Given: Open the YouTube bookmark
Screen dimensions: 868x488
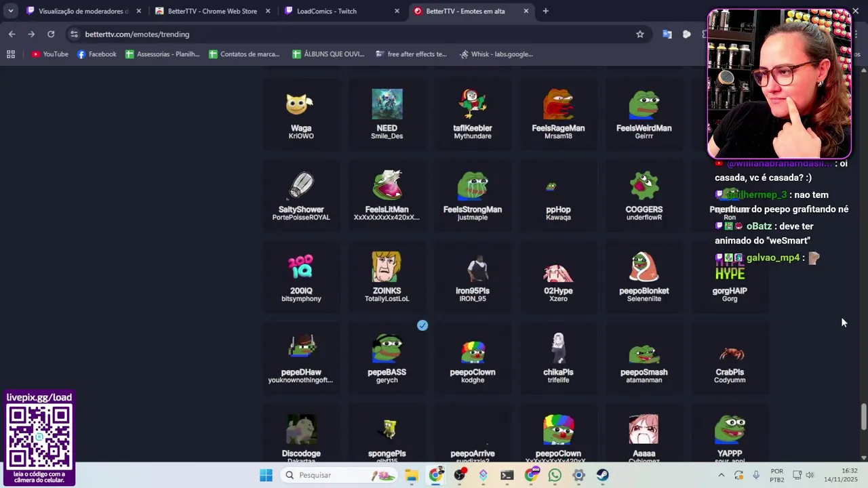Looking at the screenshot, I should tap(50, 54).
